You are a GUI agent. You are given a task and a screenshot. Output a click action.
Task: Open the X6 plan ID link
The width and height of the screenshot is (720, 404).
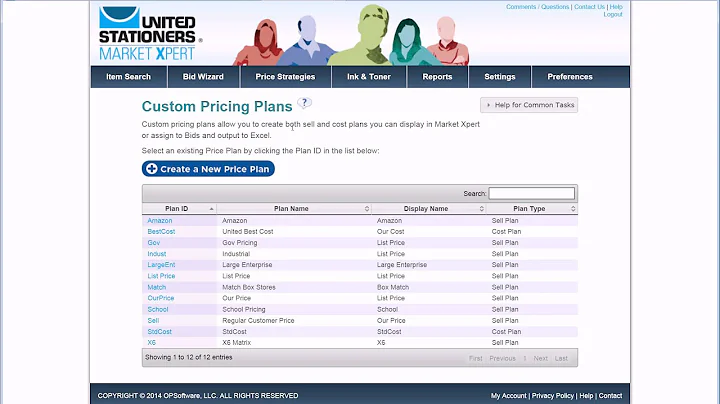click(x=152, y=342)
